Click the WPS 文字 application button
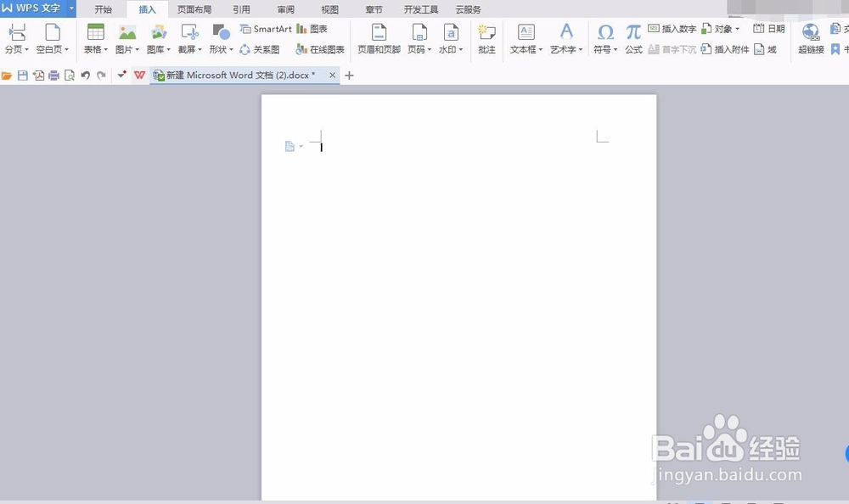The height and width of the screenshot is (504, 849). point(33,8)
